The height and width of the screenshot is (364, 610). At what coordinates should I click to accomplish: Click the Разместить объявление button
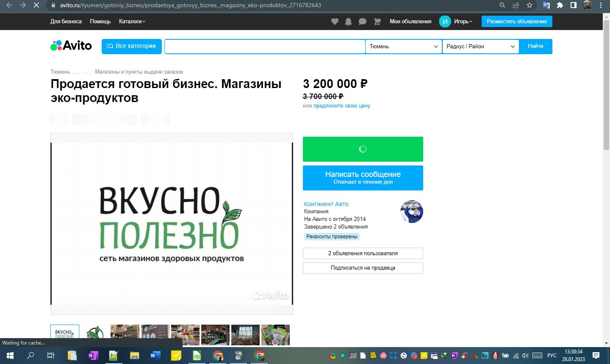(517, 22)
